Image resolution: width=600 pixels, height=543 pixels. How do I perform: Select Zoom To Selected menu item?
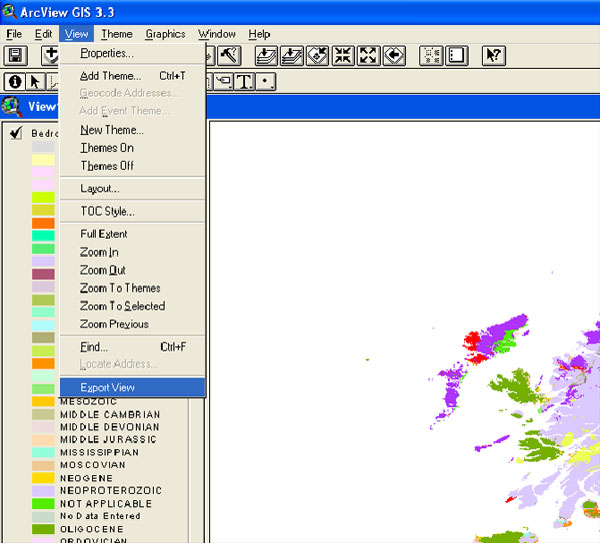[132, 306]
